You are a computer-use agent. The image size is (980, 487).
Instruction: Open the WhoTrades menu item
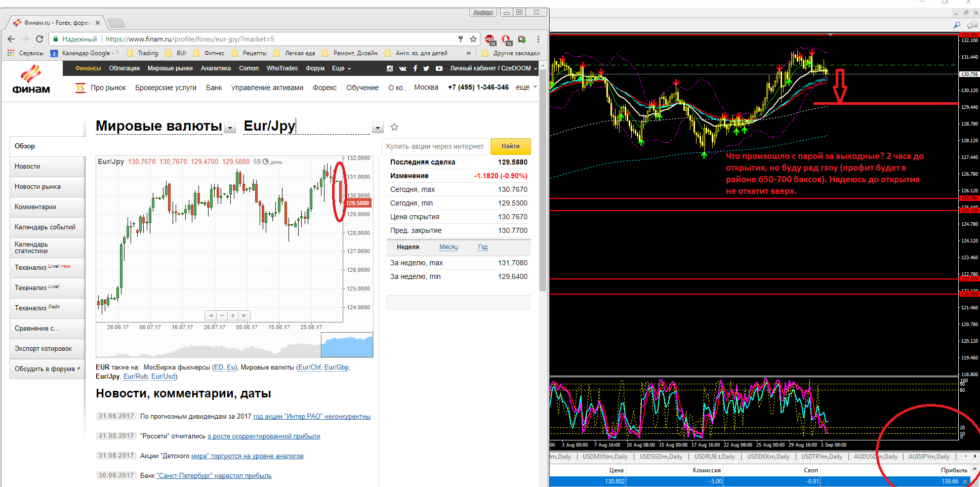click(x=282, y=68)
